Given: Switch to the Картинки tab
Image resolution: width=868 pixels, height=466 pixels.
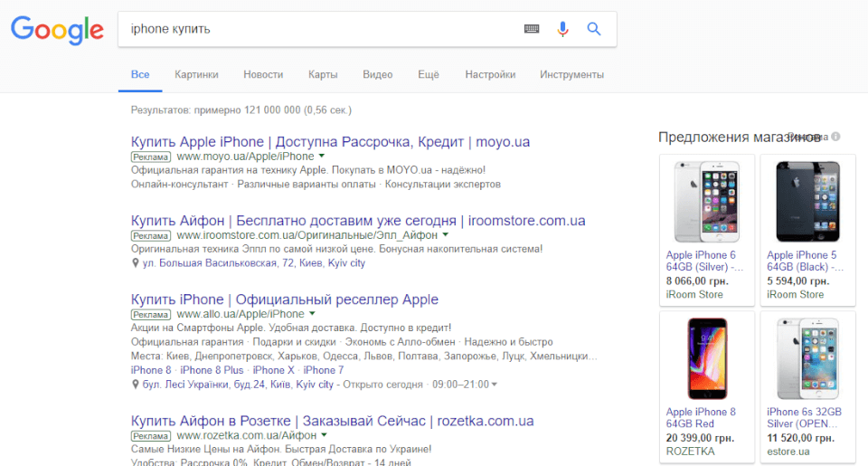Looking at the screenshot, I should [196, 74].
